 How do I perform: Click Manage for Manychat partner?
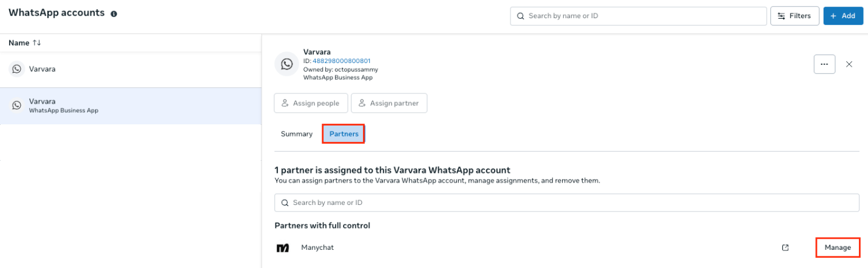click(838, 247)
